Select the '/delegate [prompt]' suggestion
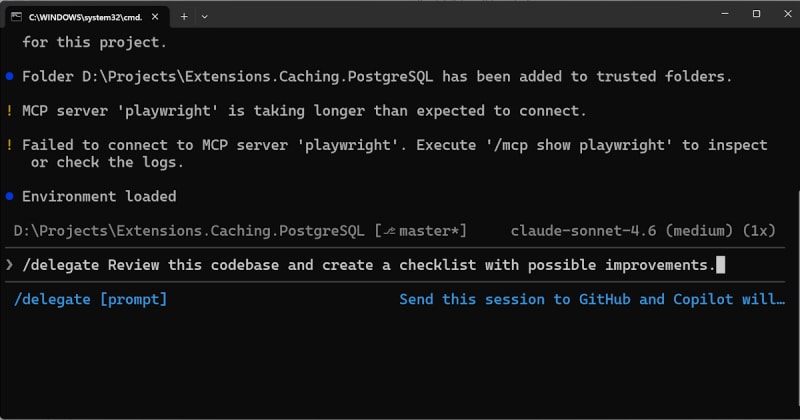The height and width of the screenshot is (420, 800). [91, 299]
